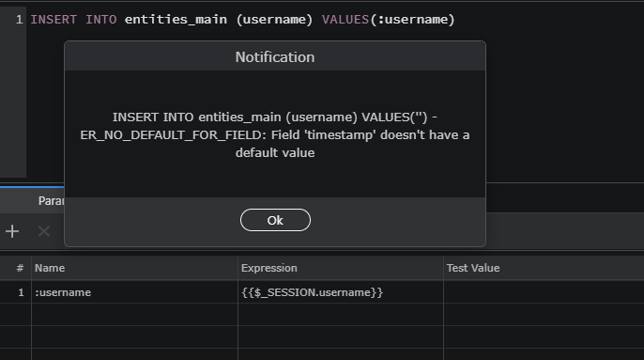Switch to the Parameters tab
Screen dimensions: 644x360
click(51, 201)
